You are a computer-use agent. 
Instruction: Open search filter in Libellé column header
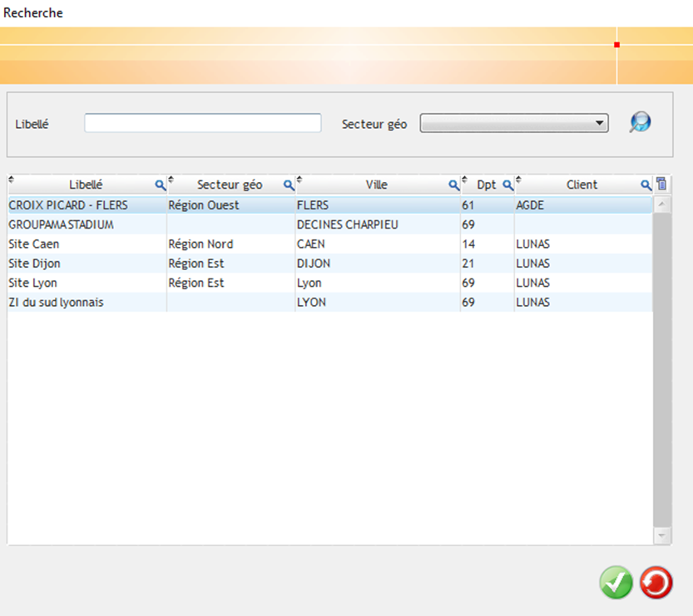(161, 185)
